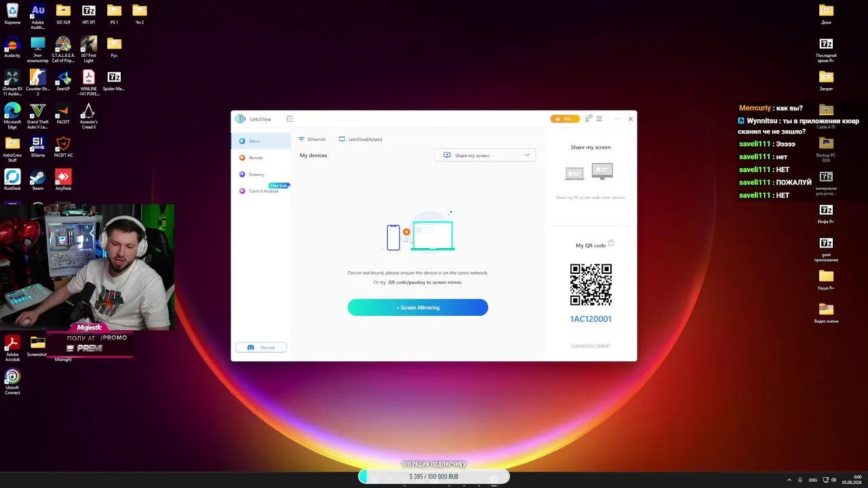
Task: Click the QR code image
Action: point(591,285)
